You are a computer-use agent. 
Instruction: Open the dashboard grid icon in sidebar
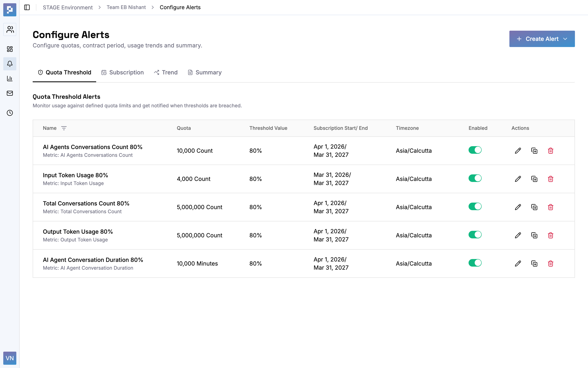point(10,49)
